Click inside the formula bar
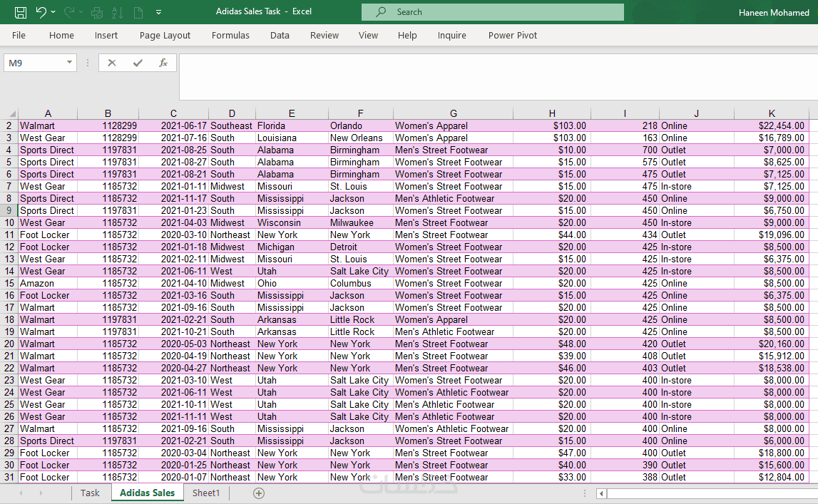Image resolution: width=818 pixels, height=504 pixels. [x=499, y=76]
